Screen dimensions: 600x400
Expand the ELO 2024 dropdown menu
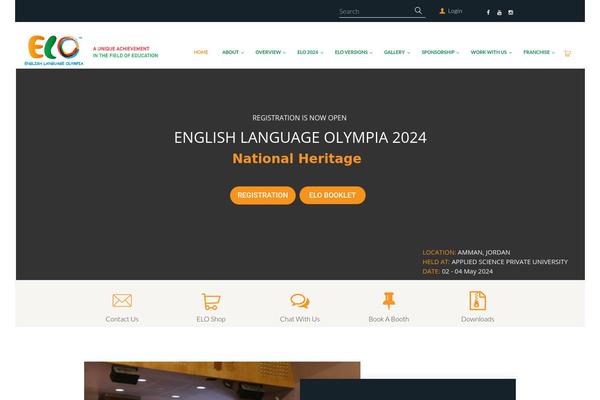(x=310, y=52)
